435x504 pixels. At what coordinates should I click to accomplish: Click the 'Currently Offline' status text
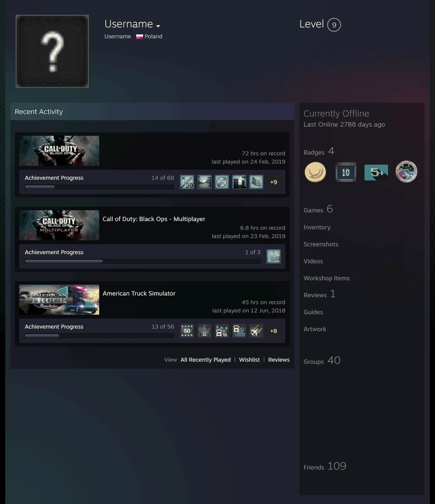[x=336, y=114]
